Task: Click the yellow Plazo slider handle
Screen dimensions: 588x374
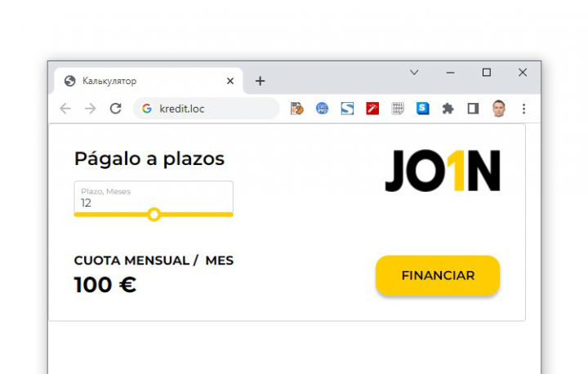Action: click(x=154, y=215)
